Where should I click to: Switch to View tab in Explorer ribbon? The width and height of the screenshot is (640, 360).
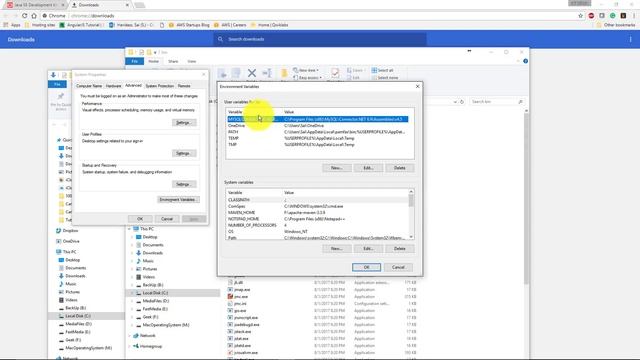[x=191, y=61]
